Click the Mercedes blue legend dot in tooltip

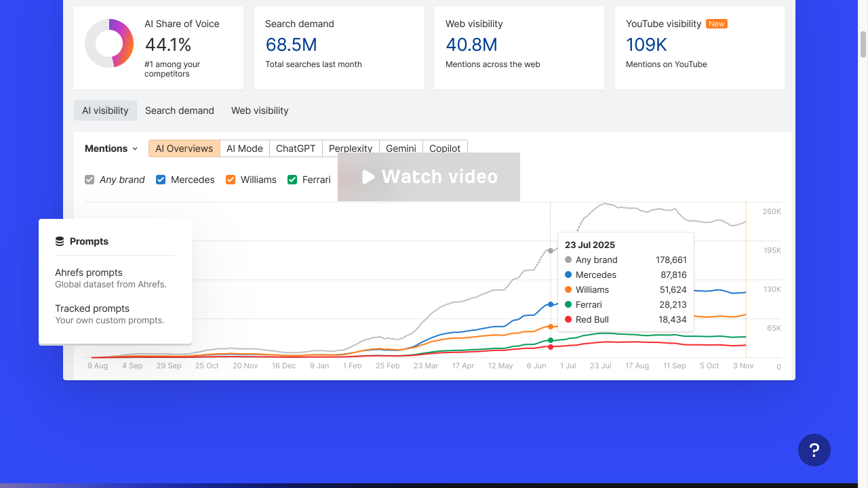coord(568,274)
